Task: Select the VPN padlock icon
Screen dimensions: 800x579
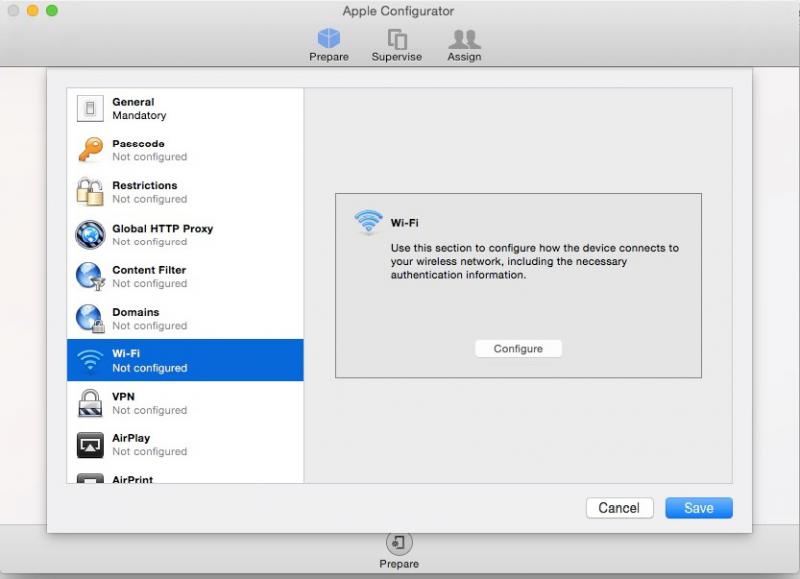Action: (90, 403)
